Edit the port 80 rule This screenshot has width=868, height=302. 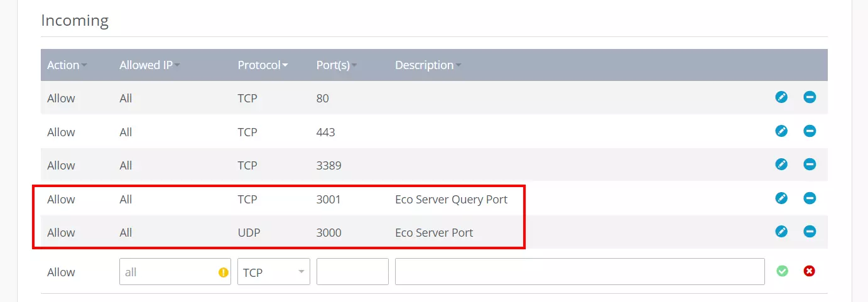pyautogui.click(x=781, y=97)
